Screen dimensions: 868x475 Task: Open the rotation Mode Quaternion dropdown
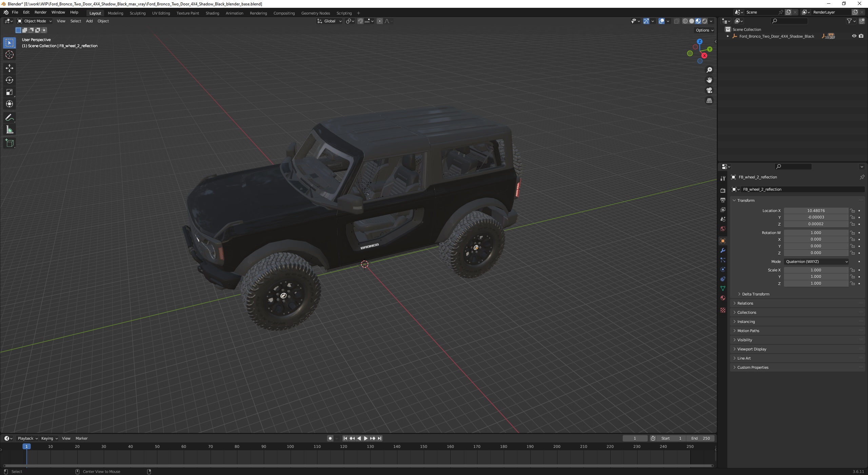click(816, 262)
